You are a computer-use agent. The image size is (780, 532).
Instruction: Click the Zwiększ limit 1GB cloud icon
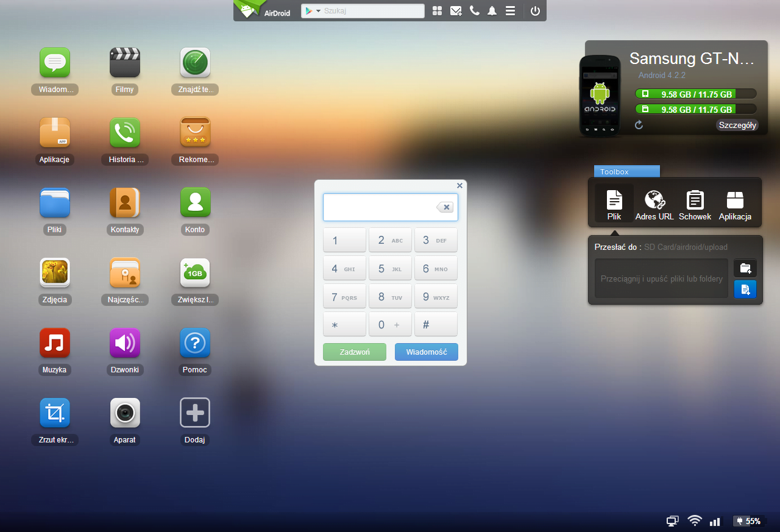click(x=195, y=273)
